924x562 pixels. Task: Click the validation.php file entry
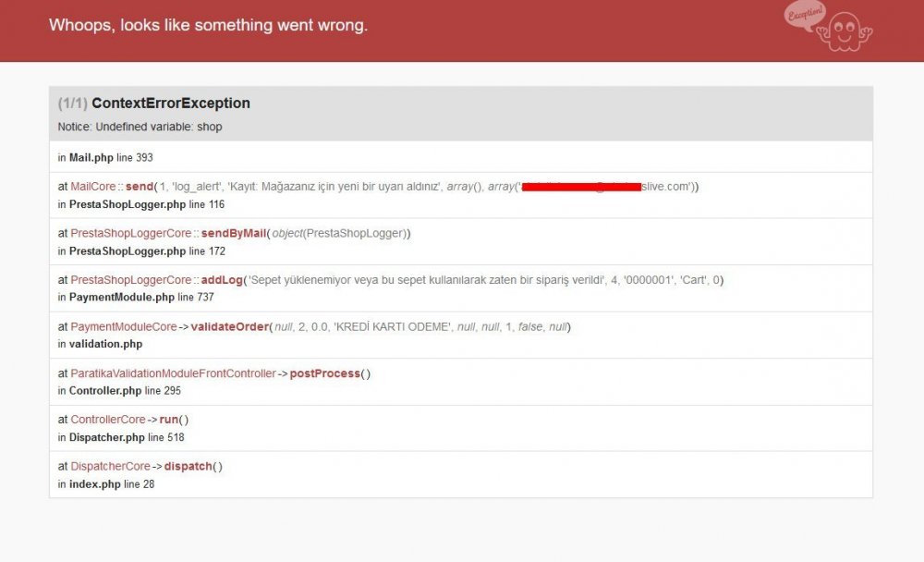(x=105, y=344)
